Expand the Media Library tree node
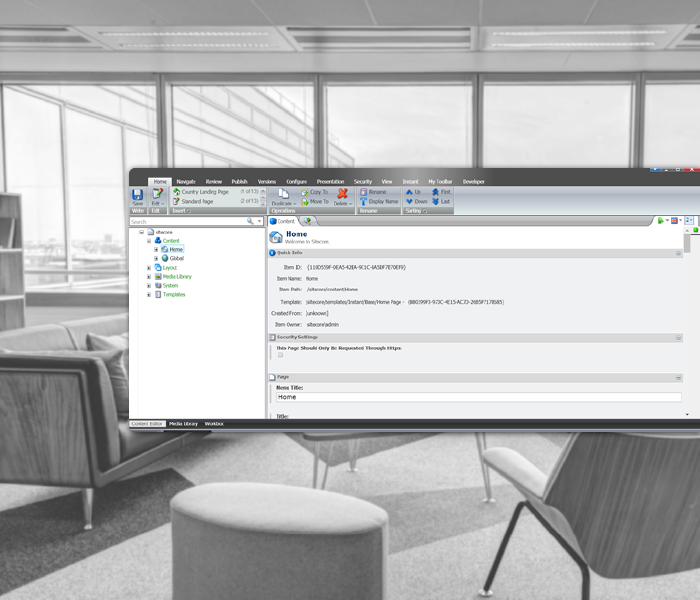This screenshot has height=600, width=700. click(149, 277)
